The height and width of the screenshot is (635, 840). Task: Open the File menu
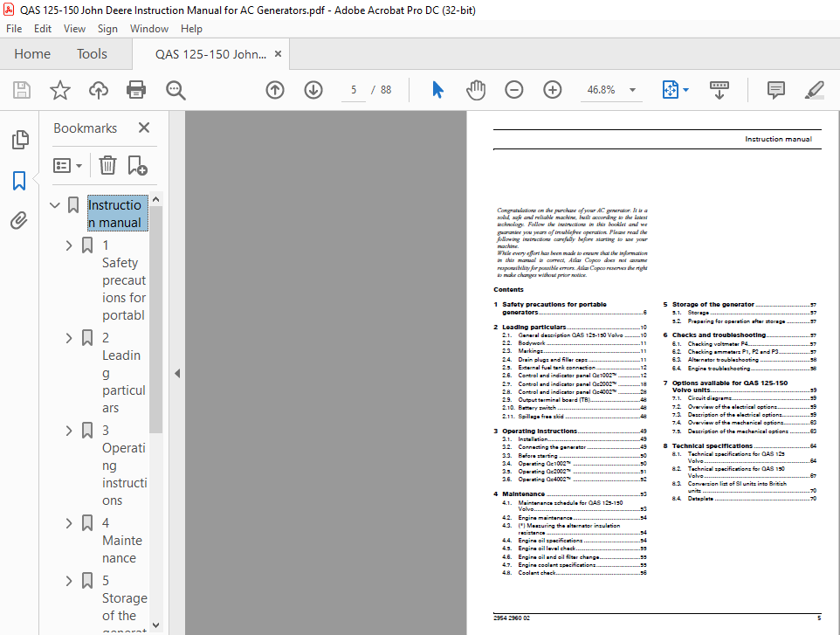14,29
